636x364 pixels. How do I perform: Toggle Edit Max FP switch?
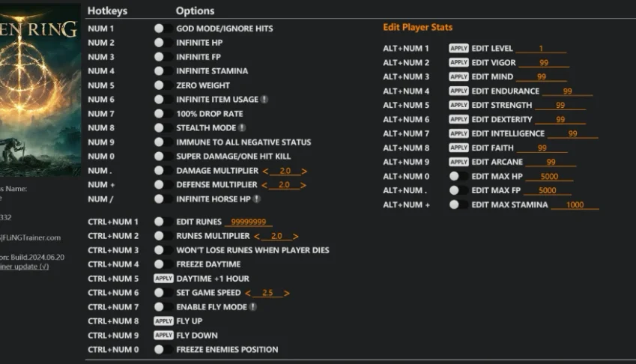458,190
